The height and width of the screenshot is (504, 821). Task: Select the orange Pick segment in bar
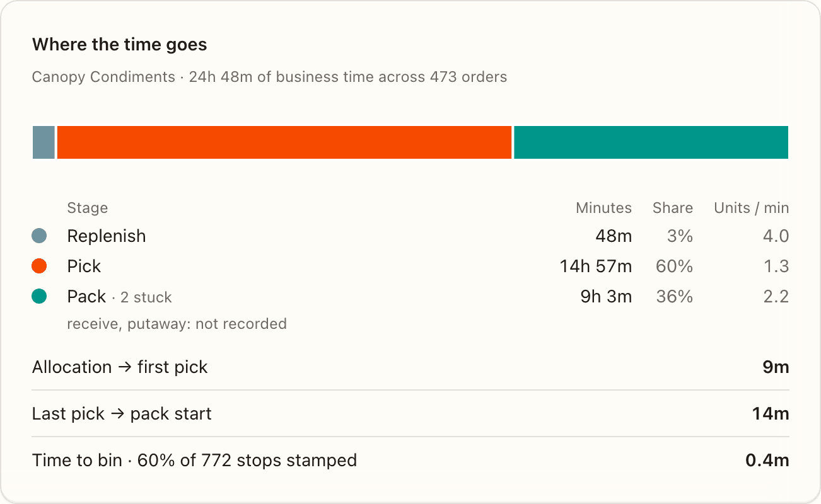(x=284, y=142)
